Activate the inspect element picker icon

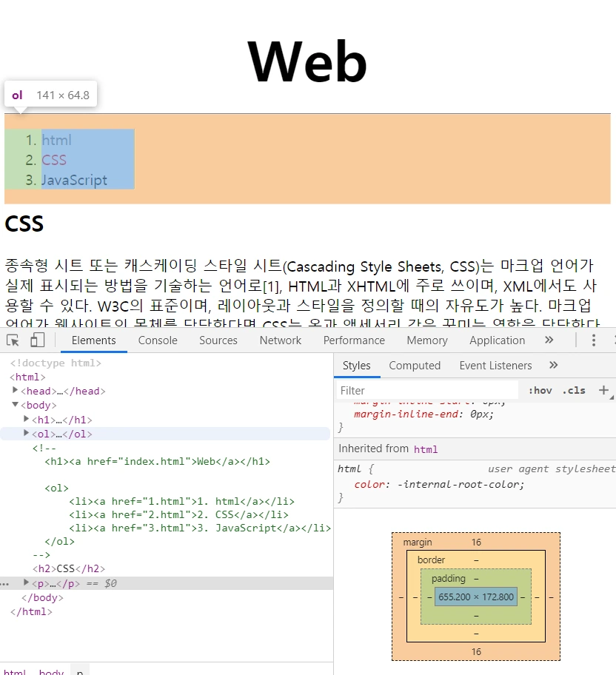[x=13, y=340]
